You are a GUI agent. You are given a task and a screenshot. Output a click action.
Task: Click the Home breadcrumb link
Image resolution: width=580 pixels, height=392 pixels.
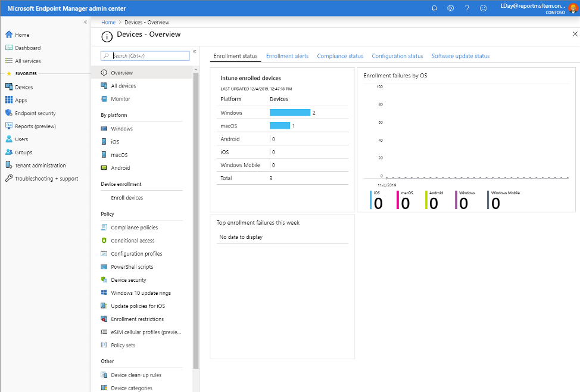[x=108, y=22]
